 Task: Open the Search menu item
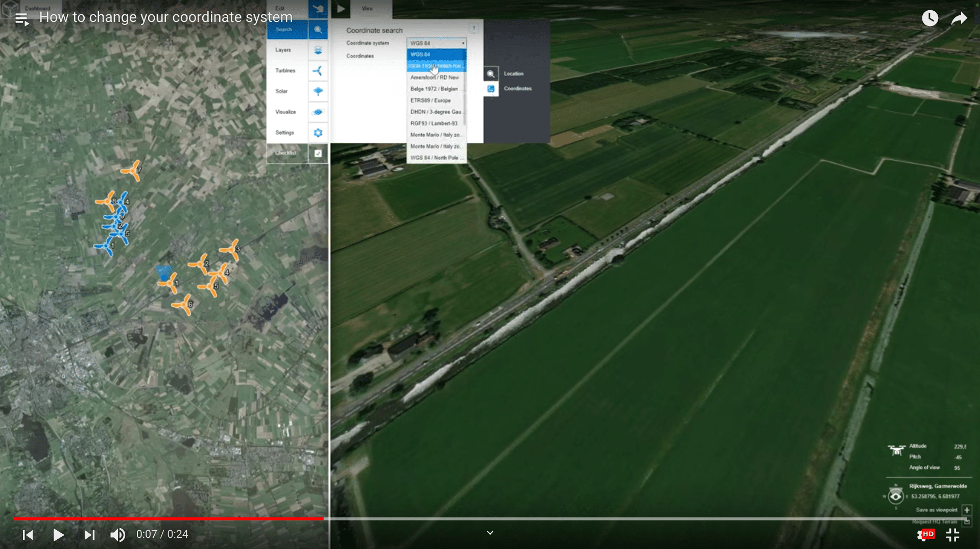288,30
